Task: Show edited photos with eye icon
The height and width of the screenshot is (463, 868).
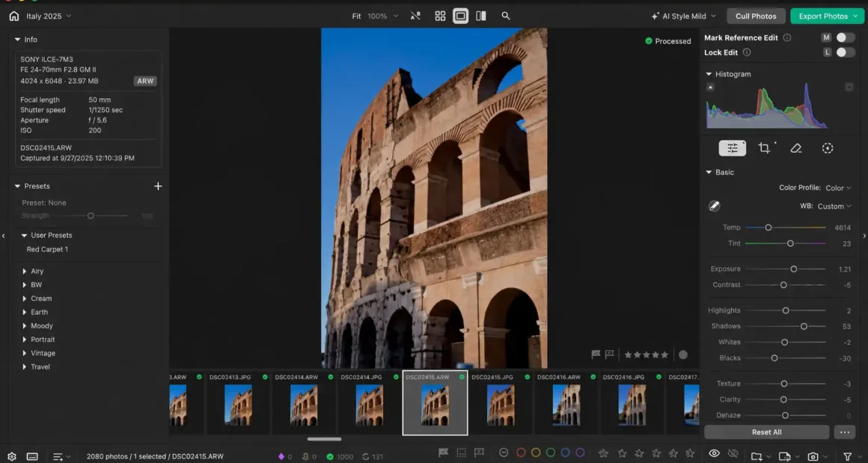Action: [714, 453]
